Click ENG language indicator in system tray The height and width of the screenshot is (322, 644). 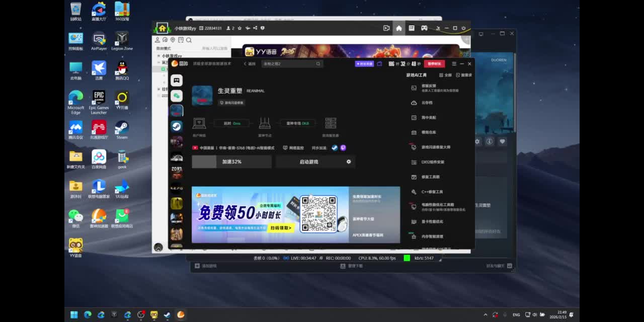[516, 315]
